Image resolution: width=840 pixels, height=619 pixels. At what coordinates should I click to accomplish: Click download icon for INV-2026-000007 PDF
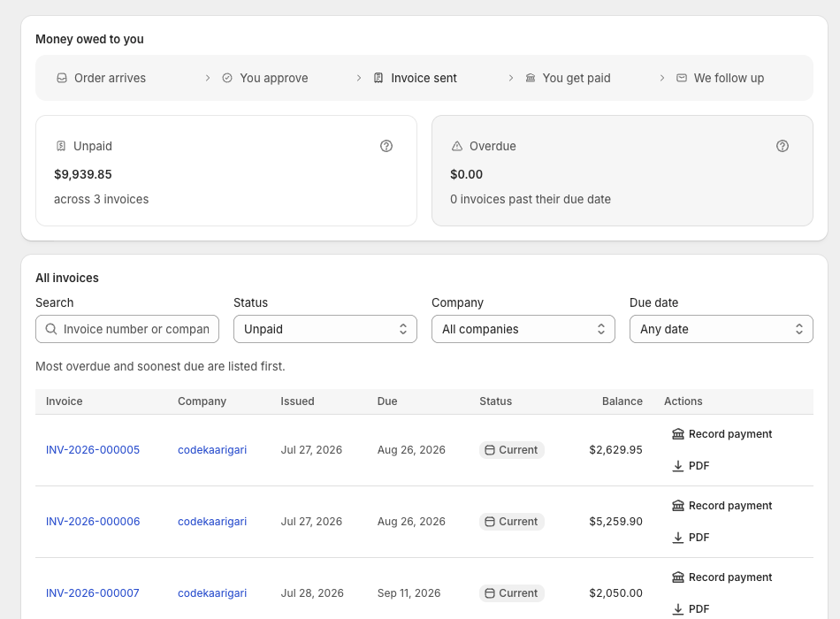tap(677, 608)
